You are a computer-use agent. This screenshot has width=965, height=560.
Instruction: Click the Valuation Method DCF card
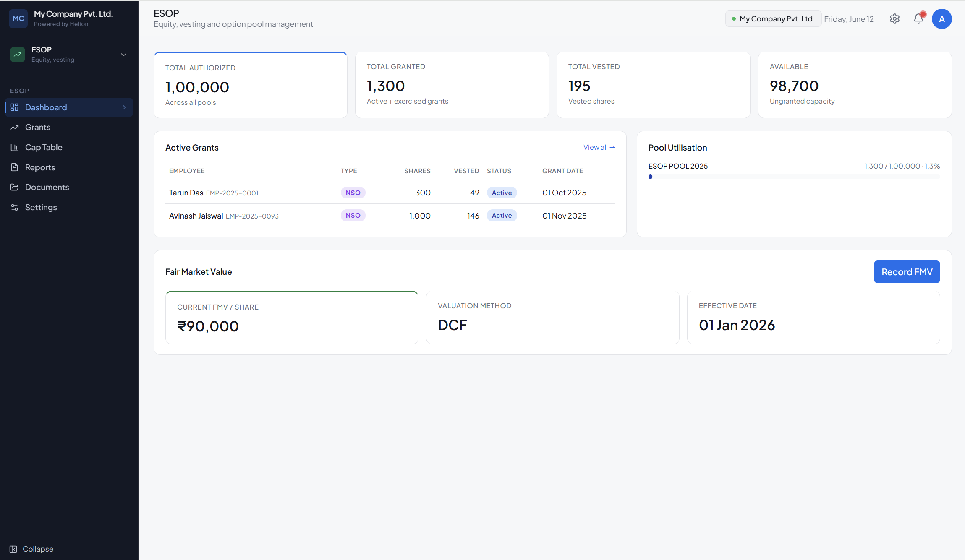pos(552,318)
